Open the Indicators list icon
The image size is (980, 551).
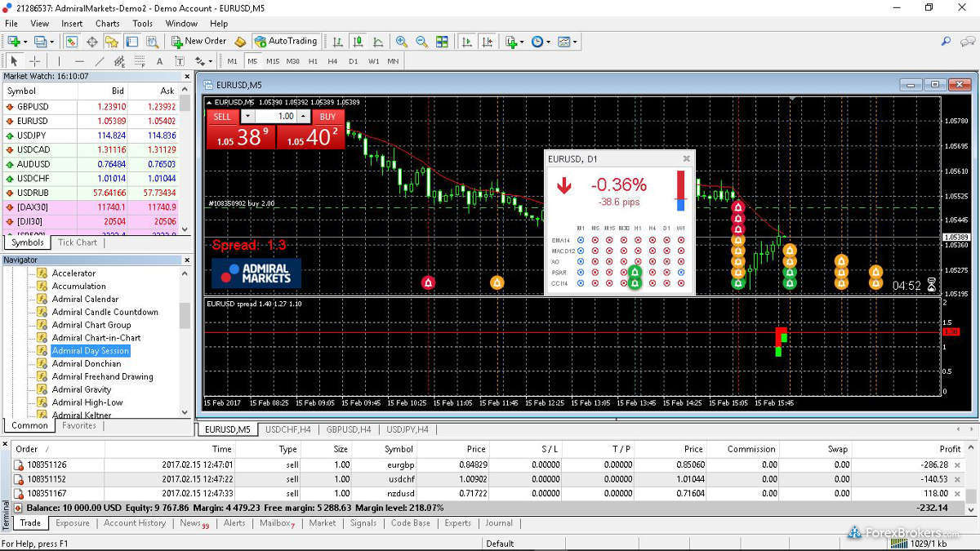point(511,41)
